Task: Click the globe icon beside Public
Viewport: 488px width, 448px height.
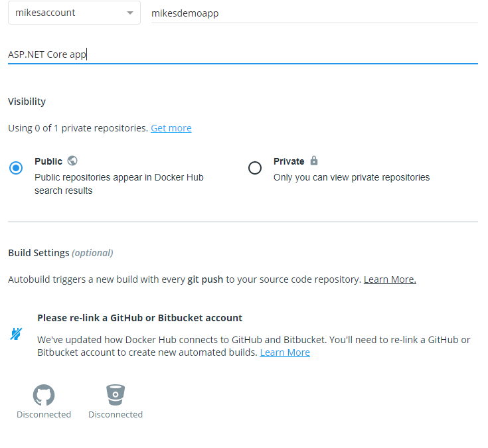Action: pyautogui.click(x=72, y=161)
